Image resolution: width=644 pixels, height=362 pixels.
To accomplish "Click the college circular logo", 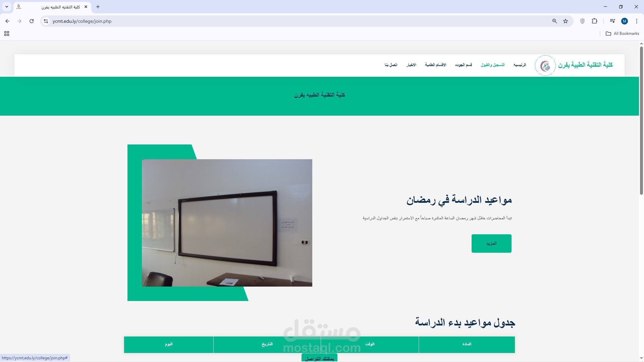I will click(x=545, y=65).
